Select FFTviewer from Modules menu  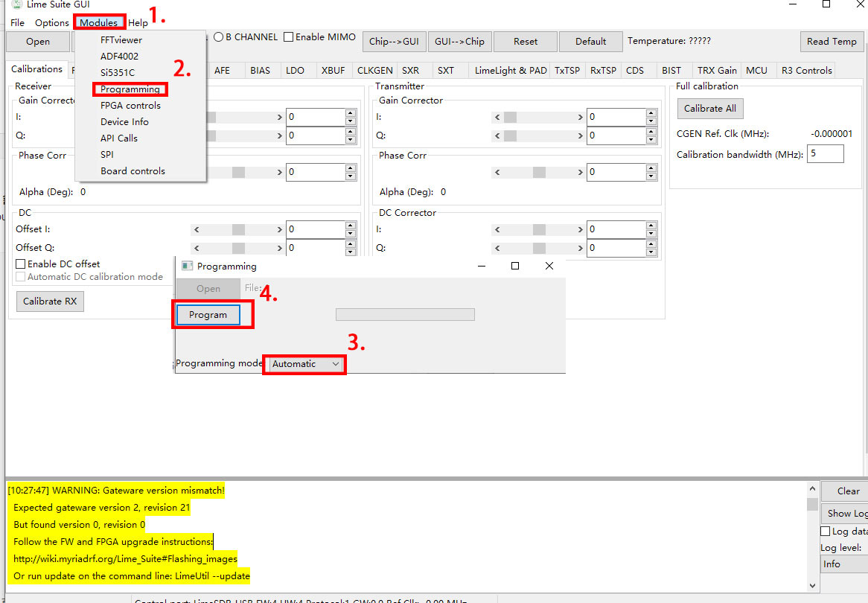tap(121, 40)
